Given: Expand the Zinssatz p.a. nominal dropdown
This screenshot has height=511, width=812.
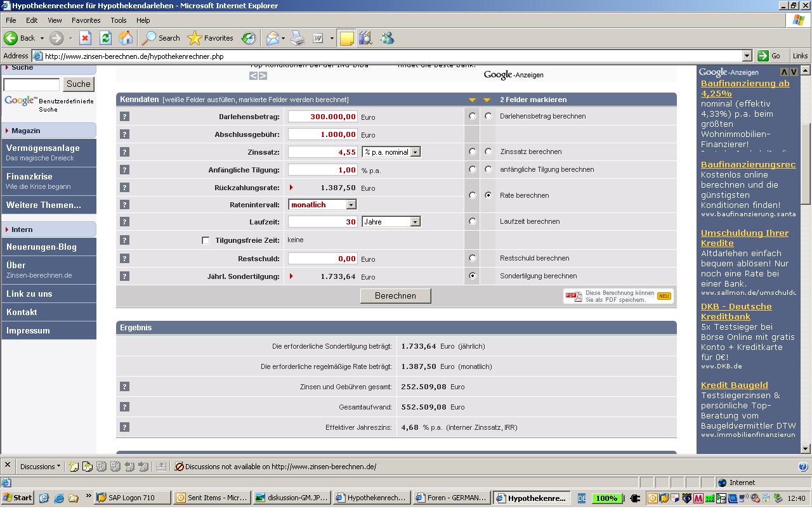Looking at the screenshot, I should click(415, 152).
